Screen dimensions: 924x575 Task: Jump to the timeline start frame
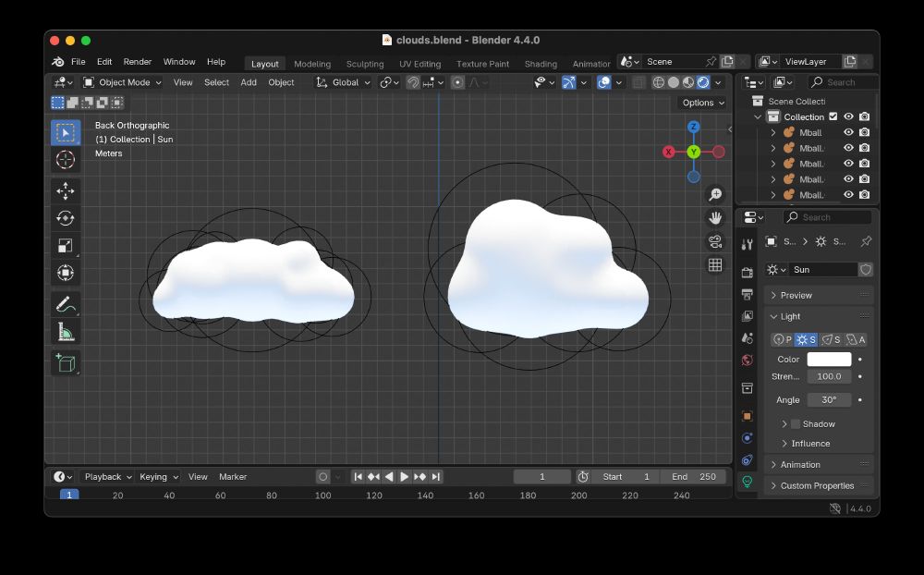tap(359, 476)
